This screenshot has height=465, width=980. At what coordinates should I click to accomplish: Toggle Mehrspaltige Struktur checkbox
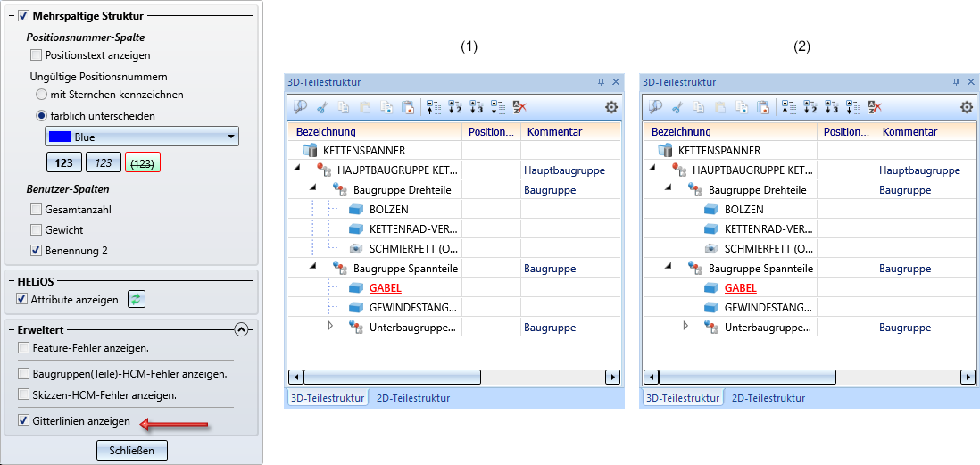pos(23,15)
